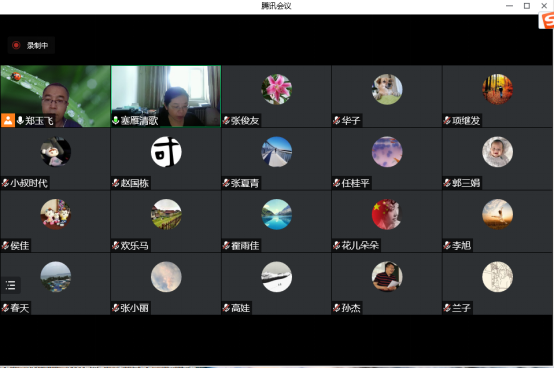Select the 郑玉飞 video tile

pyautogui.click(x=55, y=96)
